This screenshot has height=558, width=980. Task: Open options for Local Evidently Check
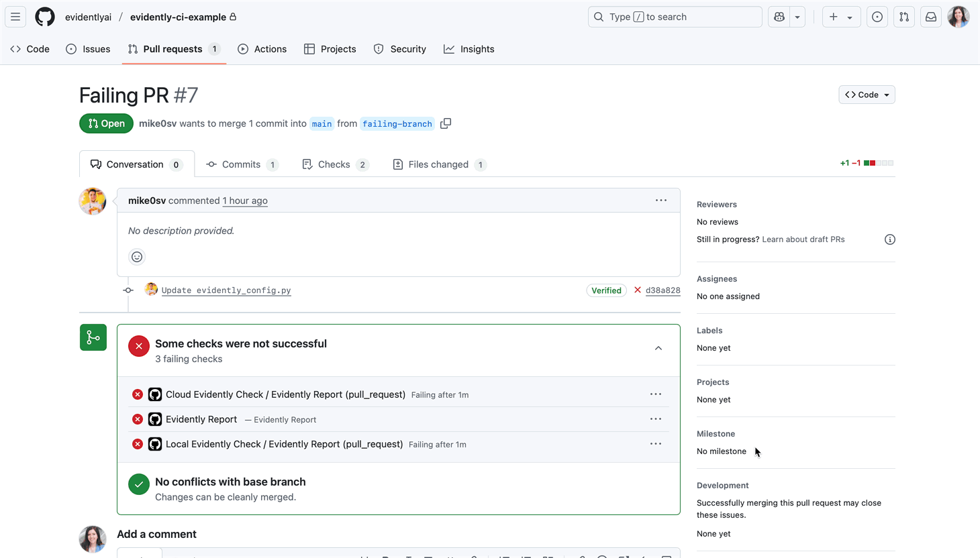[x=656, y=444]
